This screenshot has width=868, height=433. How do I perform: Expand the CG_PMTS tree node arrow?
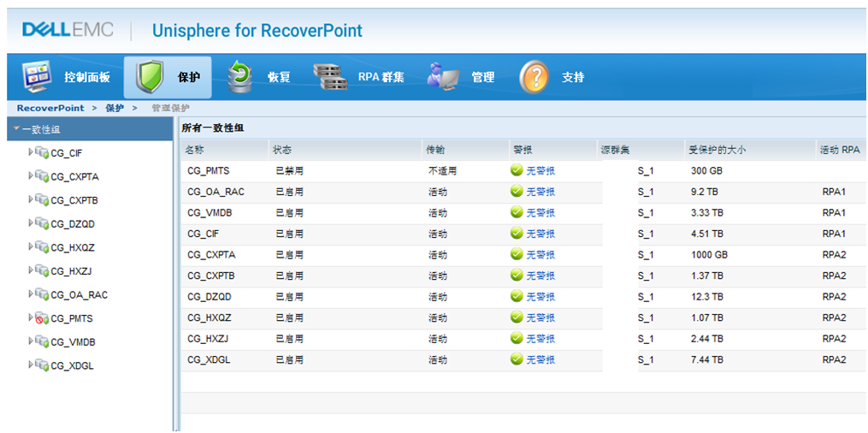pos(31,317)
